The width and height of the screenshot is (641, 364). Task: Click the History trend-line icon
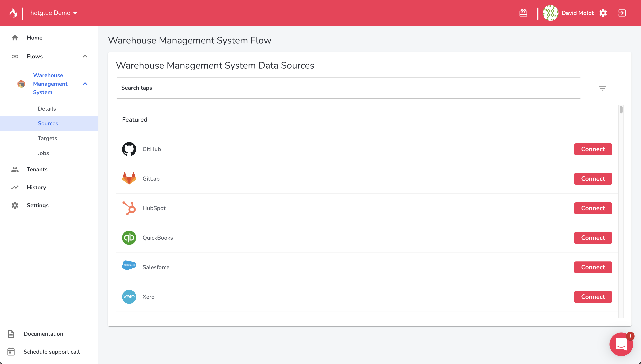tap(15, 188)
